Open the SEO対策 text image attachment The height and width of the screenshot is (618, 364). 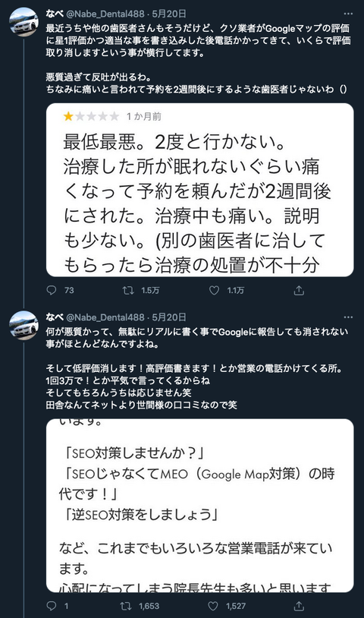click(200, 506)
